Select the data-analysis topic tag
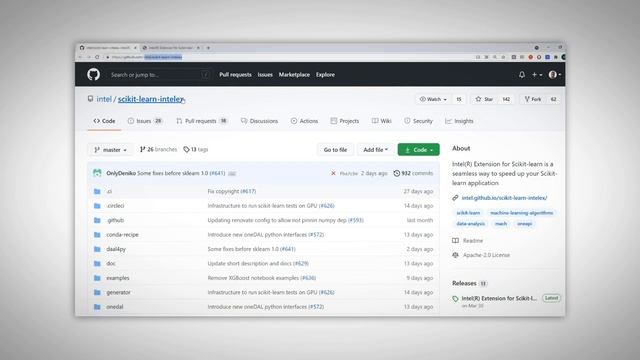The width and height of the screenshot is (640, 360). 470,224
